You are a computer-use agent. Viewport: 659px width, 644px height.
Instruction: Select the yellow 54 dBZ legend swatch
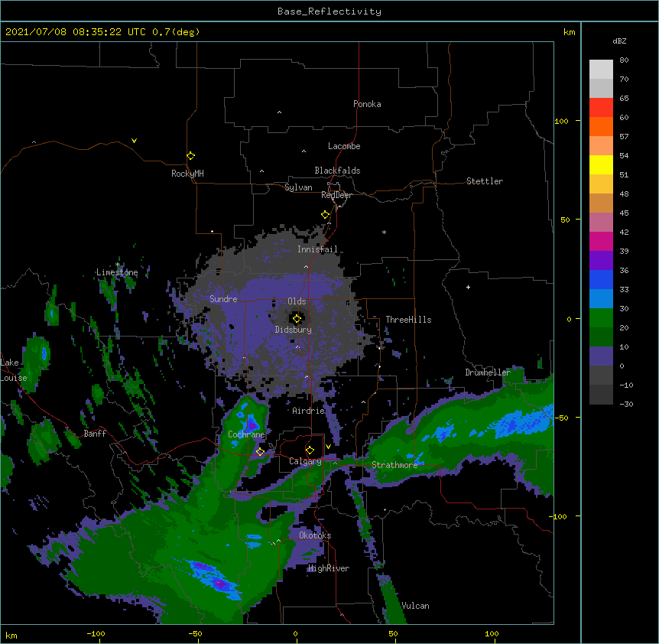click(x=601, y=164)
